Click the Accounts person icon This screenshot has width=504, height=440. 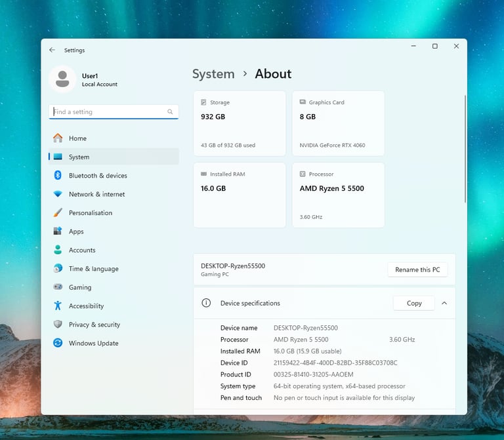coord(58,250)
